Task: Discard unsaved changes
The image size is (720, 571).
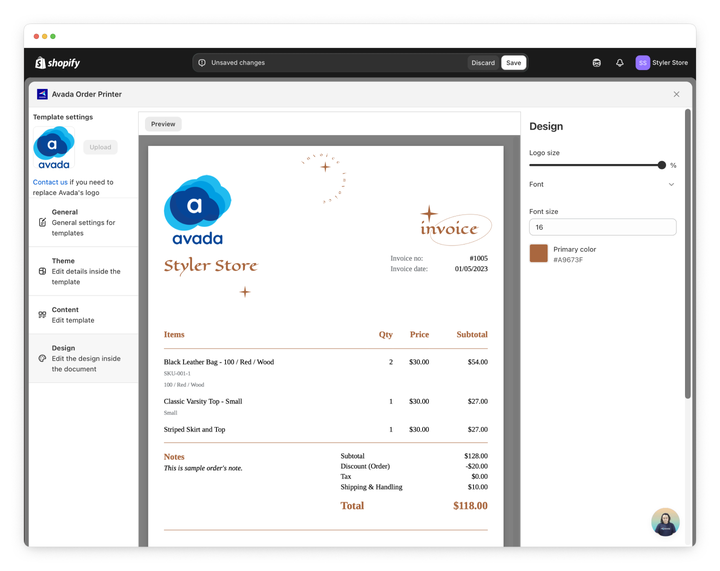Action: coord(483,63)
